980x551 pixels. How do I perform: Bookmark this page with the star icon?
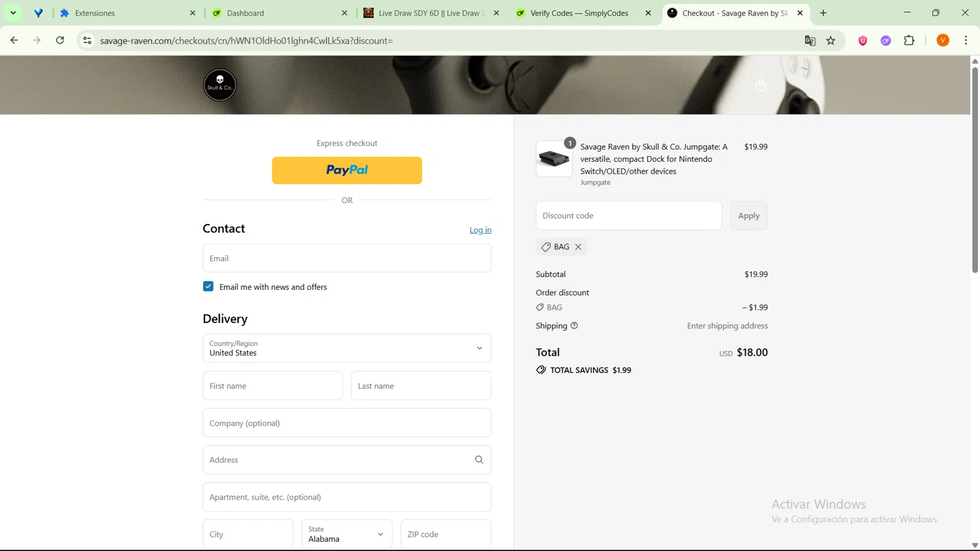click(x=831, y=40)
